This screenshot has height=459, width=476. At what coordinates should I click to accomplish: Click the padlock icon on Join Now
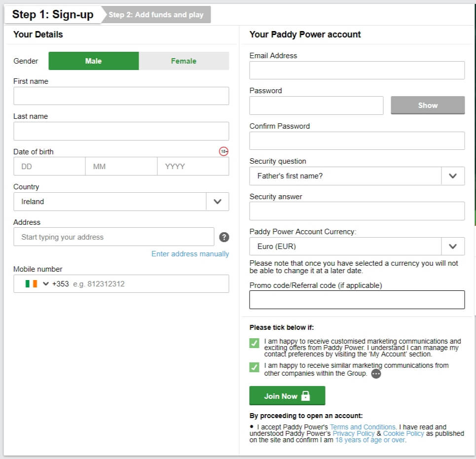(305, 395)
